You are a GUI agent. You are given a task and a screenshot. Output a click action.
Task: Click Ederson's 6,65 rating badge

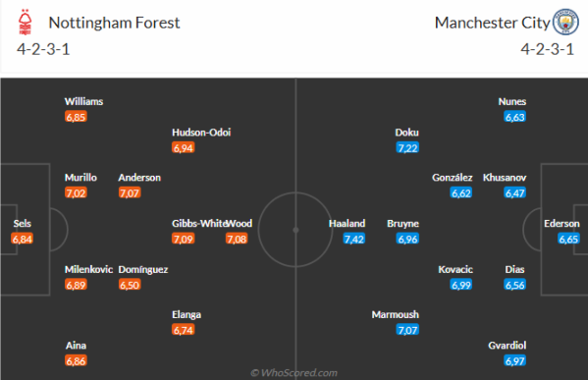[568, 239]
